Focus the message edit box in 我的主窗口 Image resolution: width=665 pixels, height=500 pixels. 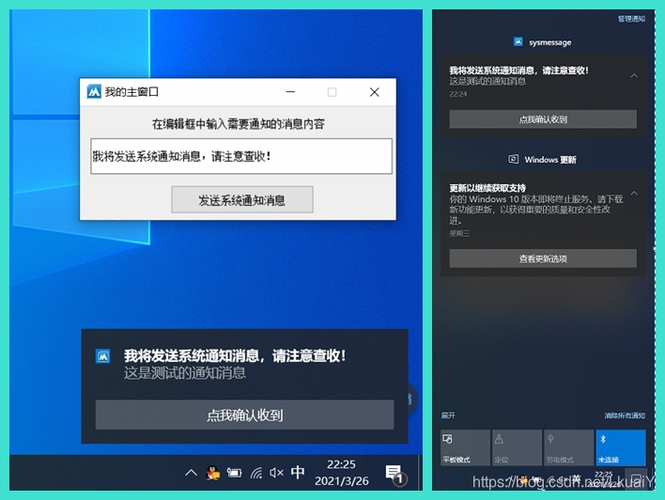(241, 156)
